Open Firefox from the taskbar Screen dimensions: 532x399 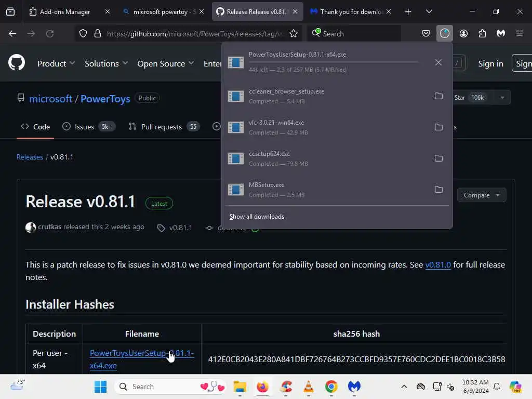click(262, 387)
